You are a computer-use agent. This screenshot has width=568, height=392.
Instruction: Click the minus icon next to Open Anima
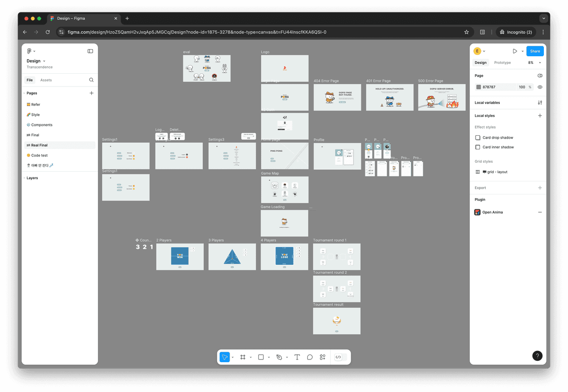point(540,212)
